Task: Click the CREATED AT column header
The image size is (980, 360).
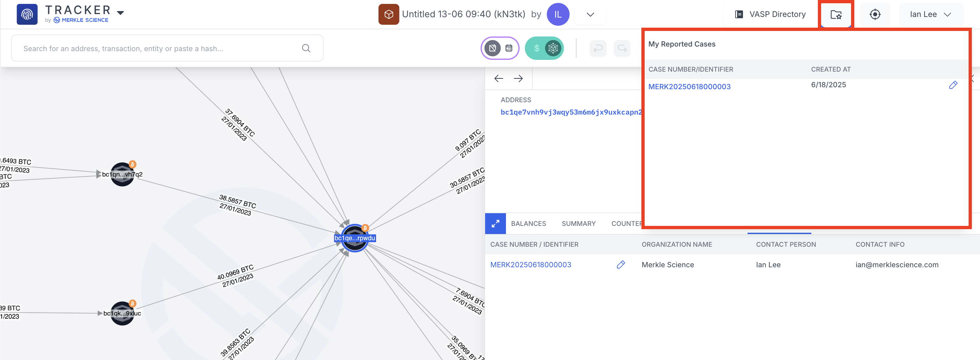Action: [x=831, y=69]
